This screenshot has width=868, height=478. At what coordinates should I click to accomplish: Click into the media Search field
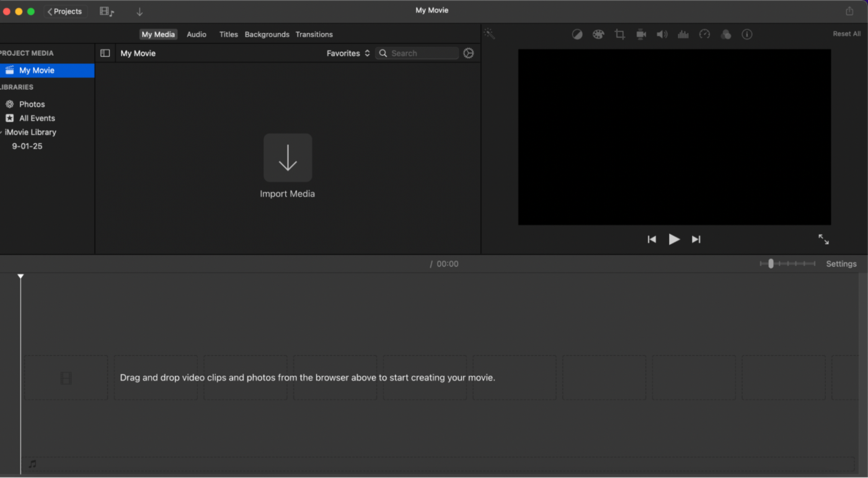click(x=417, y=53)
